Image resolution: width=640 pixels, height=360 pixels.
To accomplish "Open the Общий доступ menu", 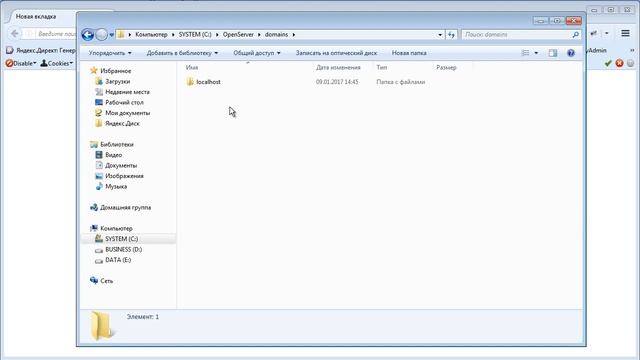I will tap(257, 53).
